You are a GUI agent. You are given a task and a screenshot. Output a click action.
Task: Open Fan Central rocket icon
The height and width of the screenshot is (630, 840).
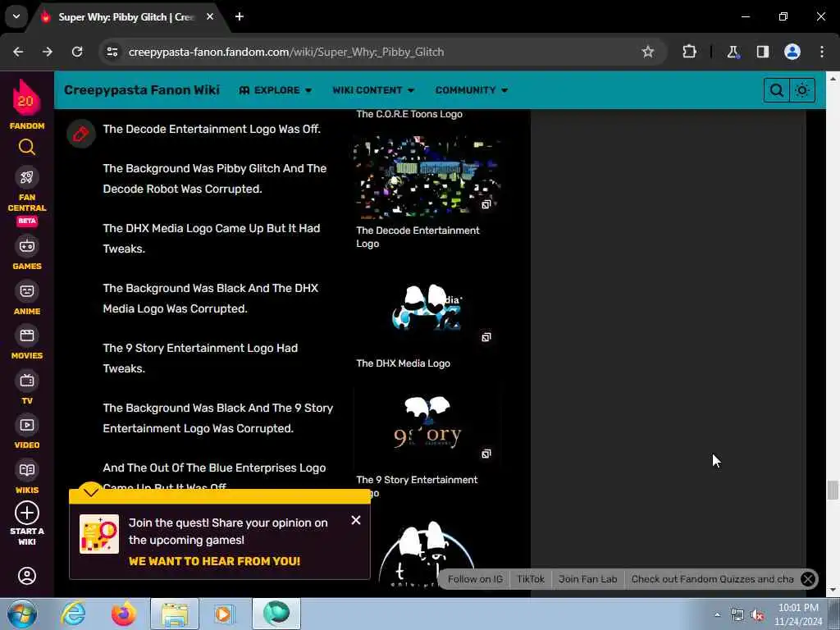[x=27, y=177]
